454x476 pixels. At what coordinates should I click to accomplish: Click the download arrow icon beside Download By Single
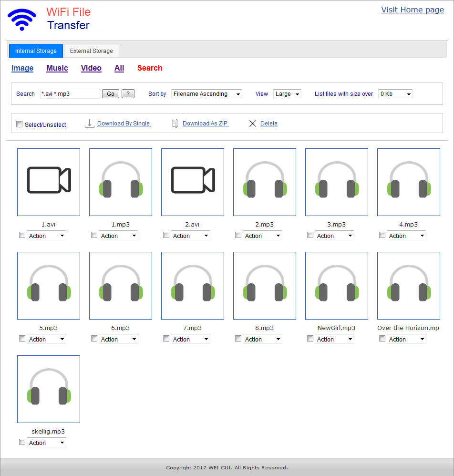(89, 124)
